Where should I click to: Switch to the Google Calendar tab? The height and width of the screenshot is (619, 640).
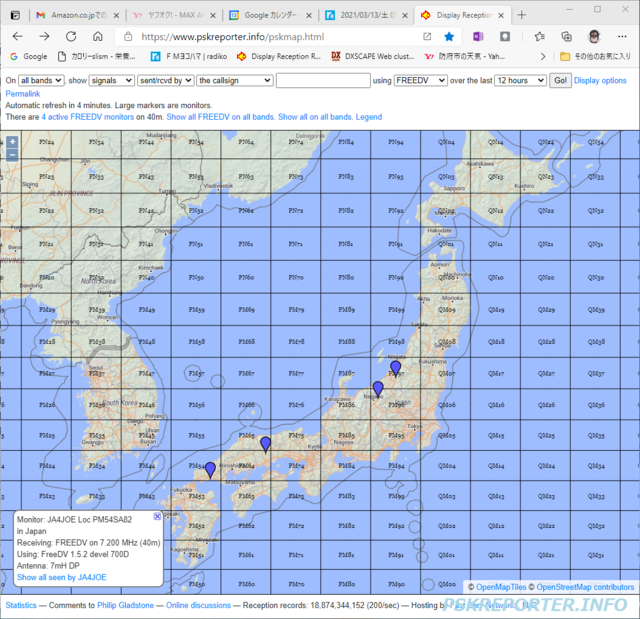click(271, 16)
